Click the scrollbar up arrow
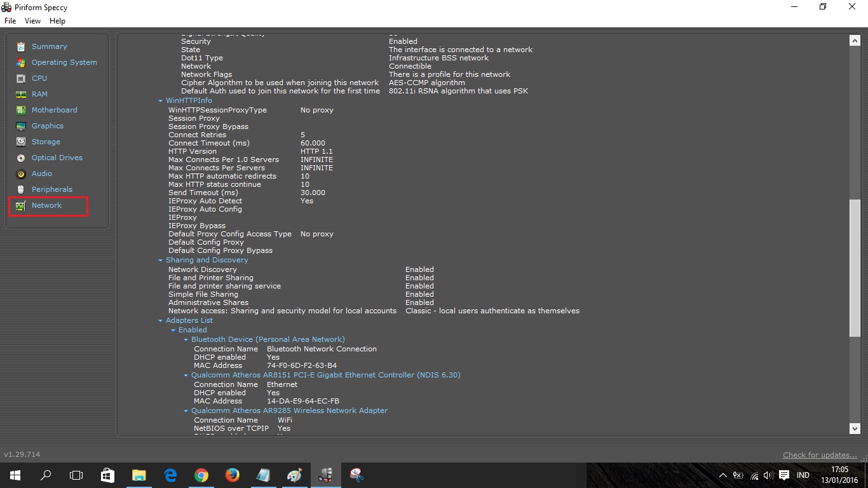The height and width of the screenshot is (488, 868). [x=855, y=40]
